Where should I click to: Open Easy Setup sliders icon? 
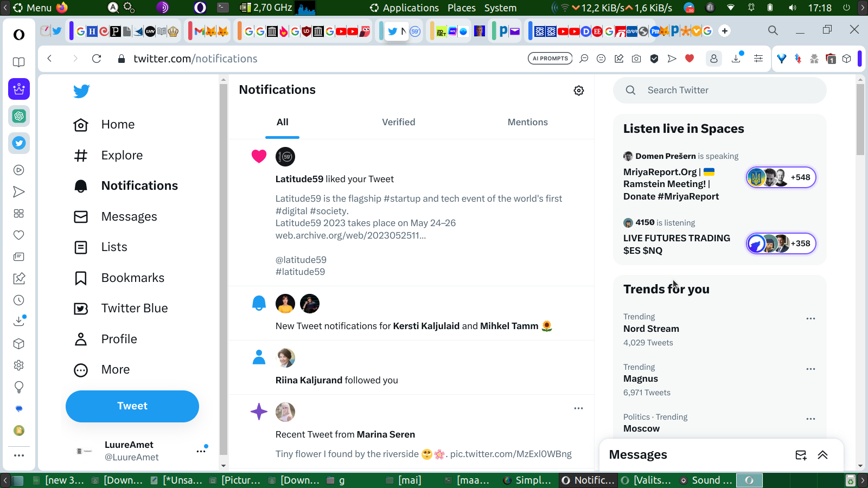click(x=758, y=59)
